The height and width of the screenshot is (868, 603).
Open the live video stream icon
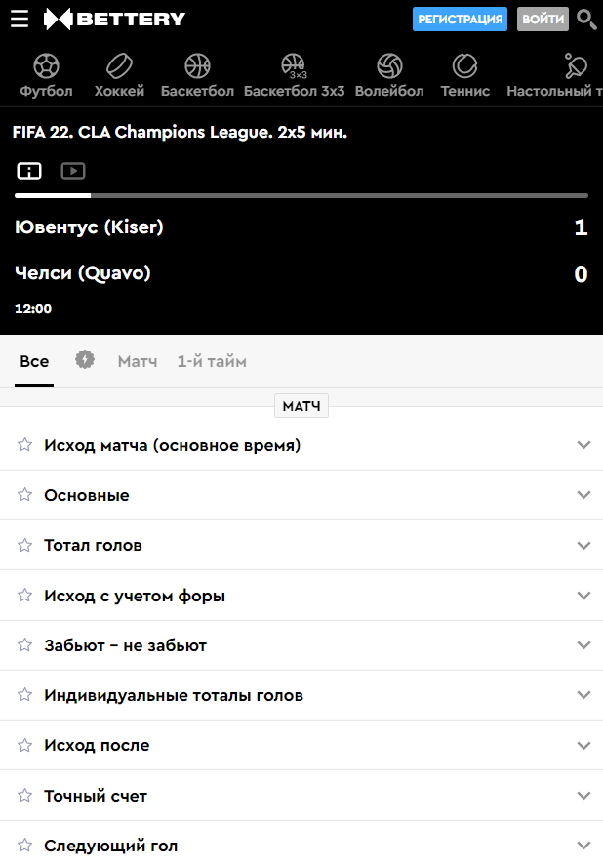click(x=73, y=171)
